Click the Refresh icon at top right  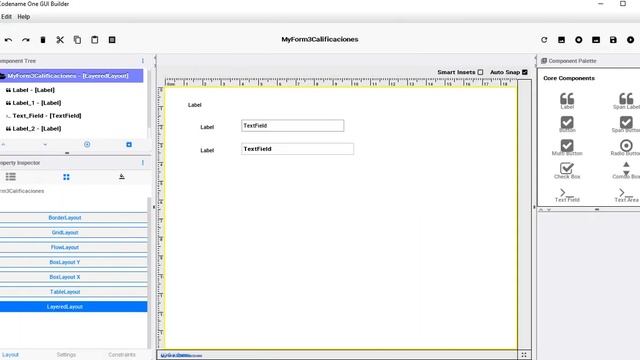(544, 40)
